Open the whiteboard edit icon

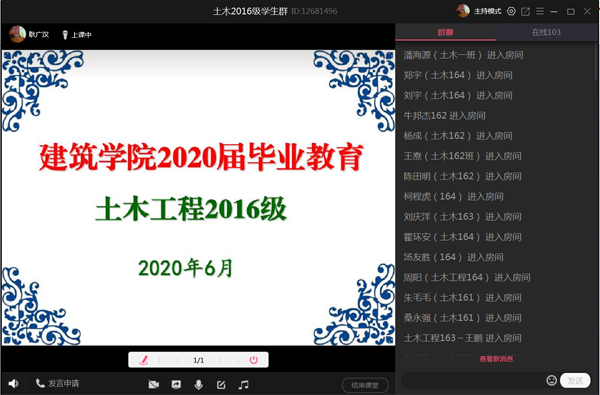point(221,384)
